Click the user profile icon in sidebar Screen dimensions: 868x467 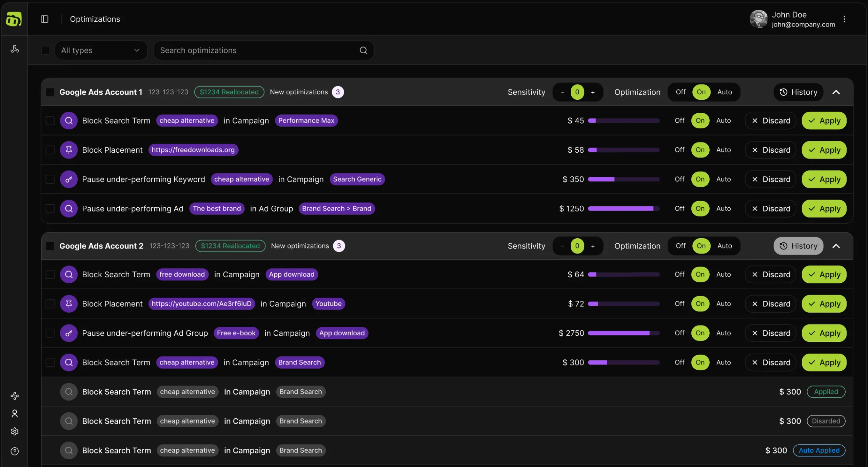pyautogui.click(x=15, y=413)
